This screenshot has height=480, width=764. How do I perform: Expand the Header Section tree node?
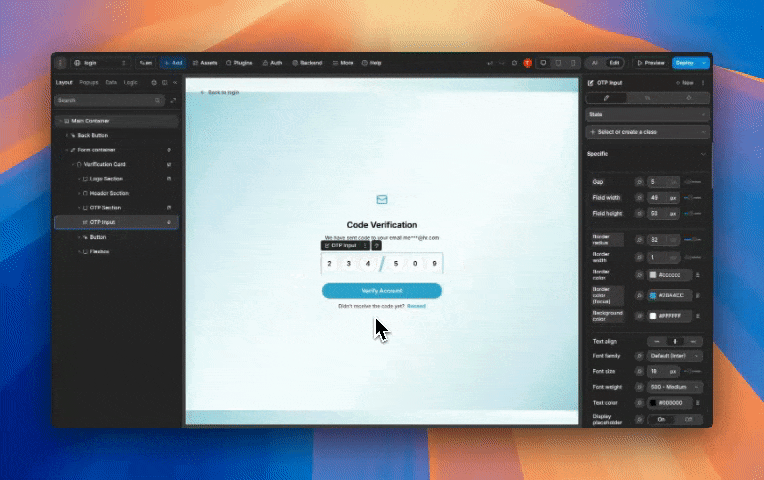point(79,193)
